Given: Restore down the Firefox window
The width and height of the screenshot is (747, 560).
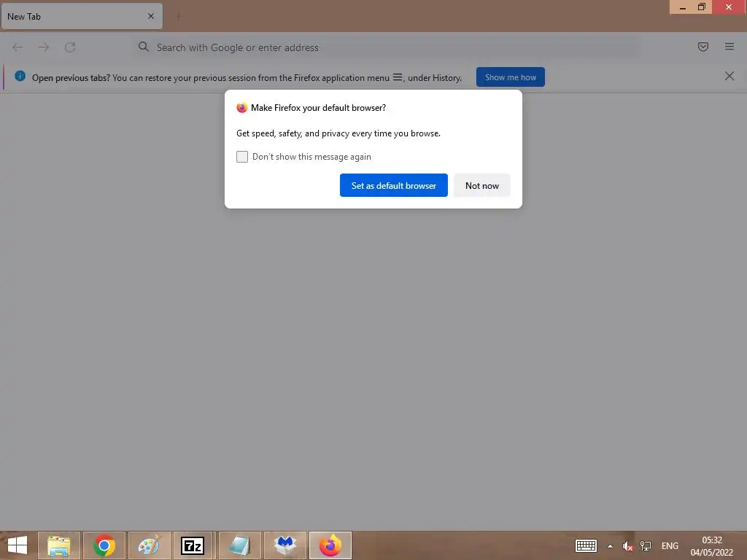Looking at the screenshot, I should pos(702,7).
